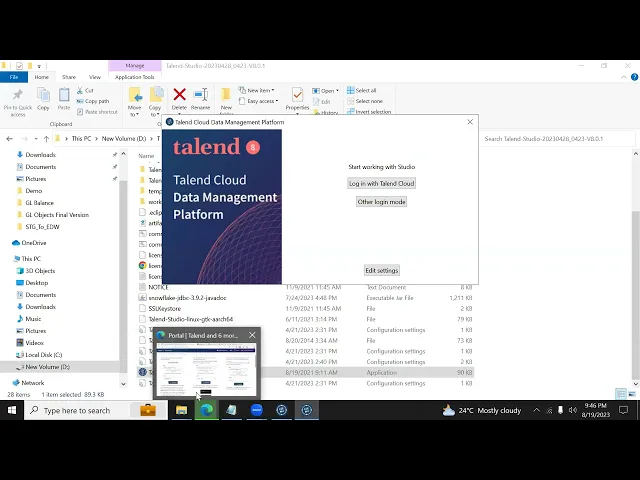The image size is (640, 480).
Task: Click the red Delete icon
Action: [x=179, y=95]
